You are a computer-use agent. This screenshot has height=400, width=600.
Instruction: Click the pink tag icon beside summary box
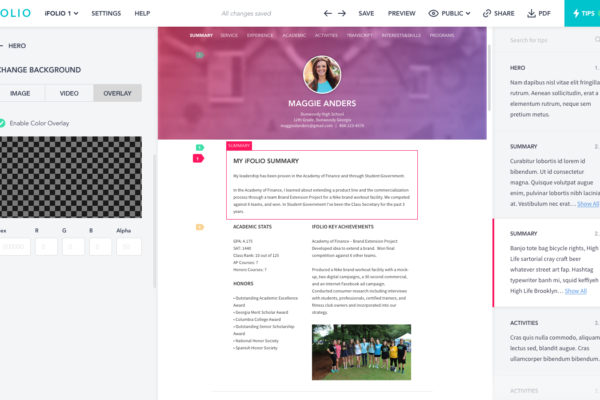coord(198,158)
